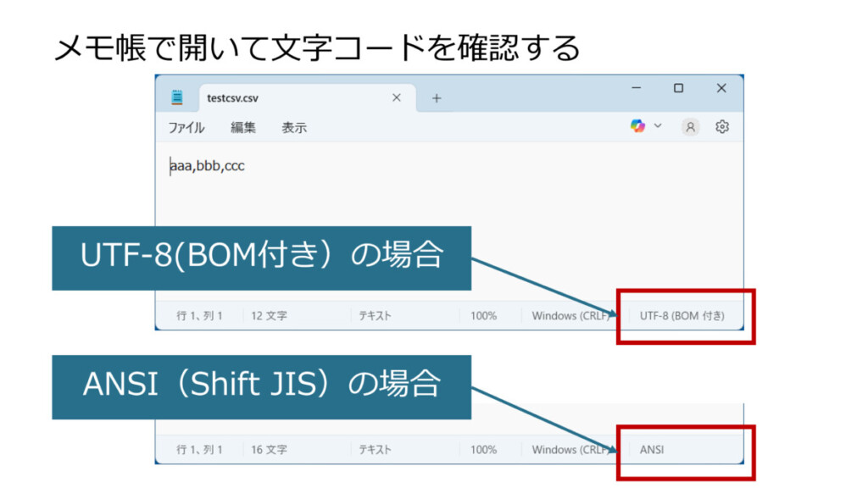Click the 12 文字 character count in status bar
The height and width of the screenshot is (488, 868).
point(269,316)
